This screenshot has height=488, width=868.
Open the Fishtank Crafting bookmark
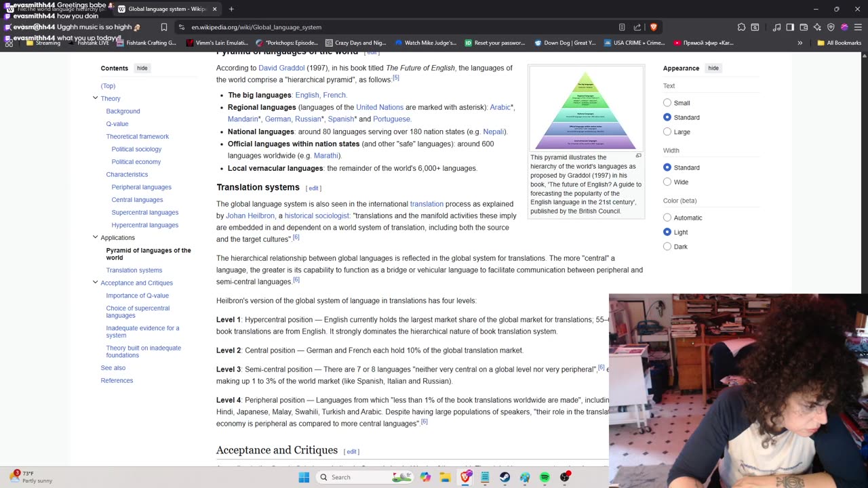coord(146,43)
